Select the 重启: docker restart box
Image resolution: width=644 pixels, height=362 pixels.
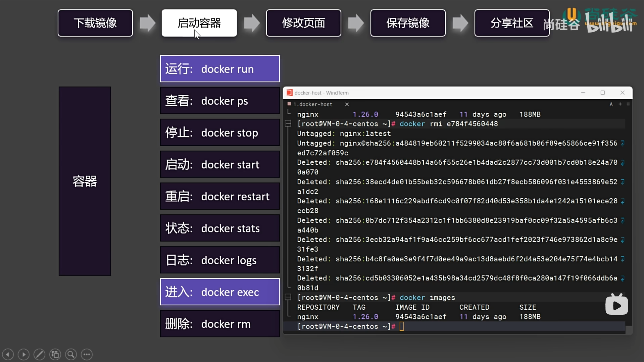[220, 196]
